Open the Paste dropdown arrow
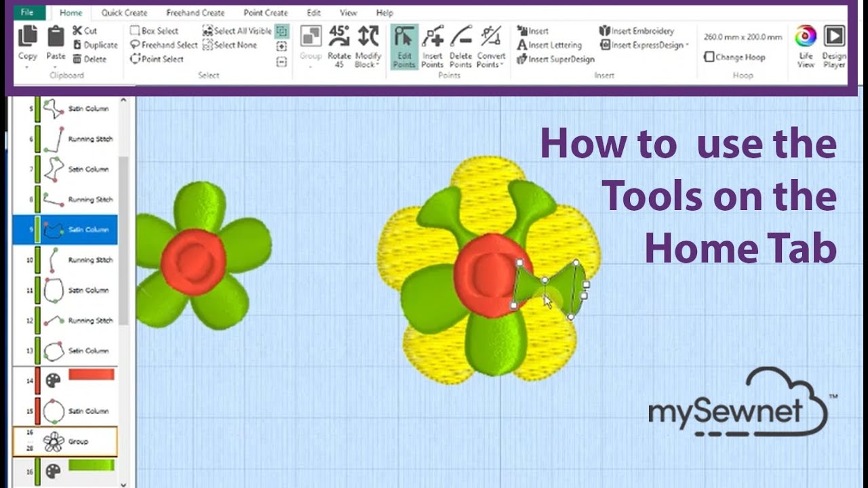The width and height of the screenshot is (868, 488). click(x=56, y=66)
